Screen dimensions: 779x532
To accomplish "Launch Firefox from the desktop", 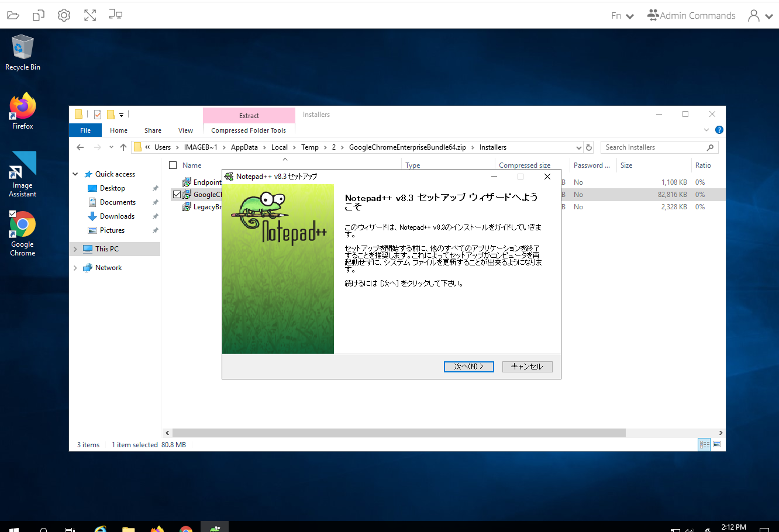I will (23, 111).
